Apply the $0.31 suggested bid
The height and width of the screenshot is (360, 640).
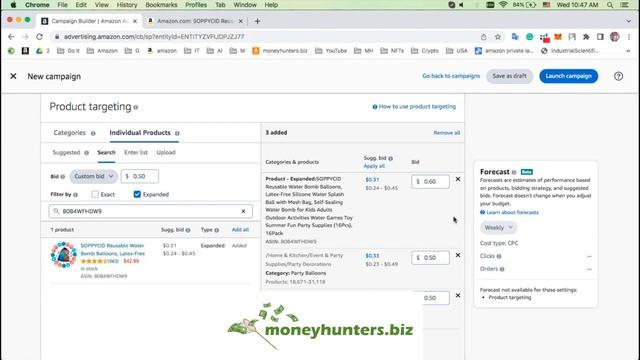pos(372,180)
